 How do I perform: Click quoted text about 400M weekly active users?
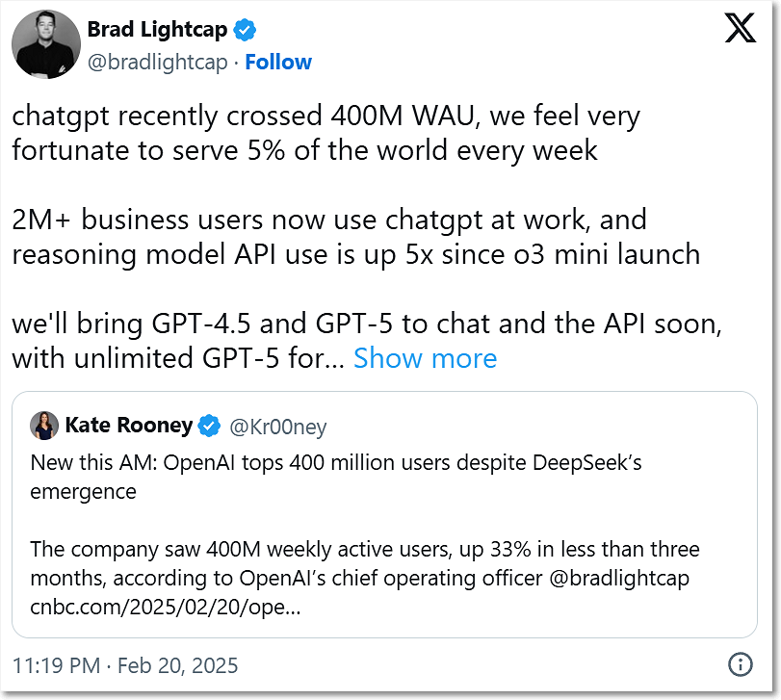pyautogui.click(x=365, y=563)
